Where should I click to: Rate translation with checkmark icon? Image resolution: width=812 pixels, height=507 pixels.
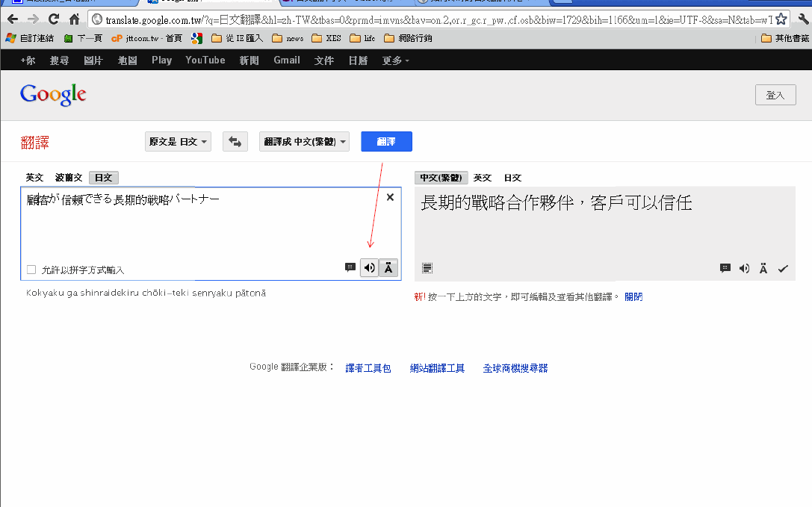click(x=783, y=268)
